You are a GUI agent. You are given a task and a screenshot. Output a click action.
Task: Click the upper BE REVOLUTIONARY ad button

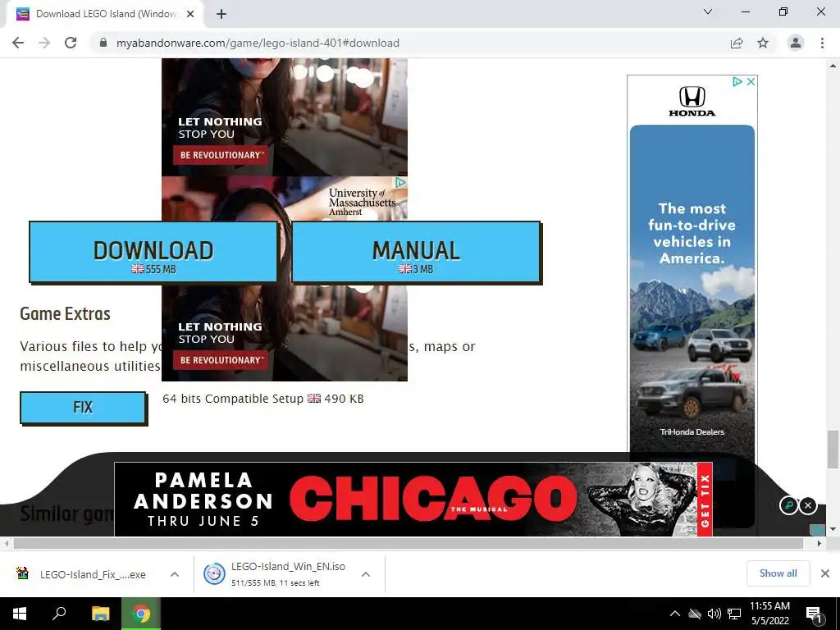click(x=221, y=155)
